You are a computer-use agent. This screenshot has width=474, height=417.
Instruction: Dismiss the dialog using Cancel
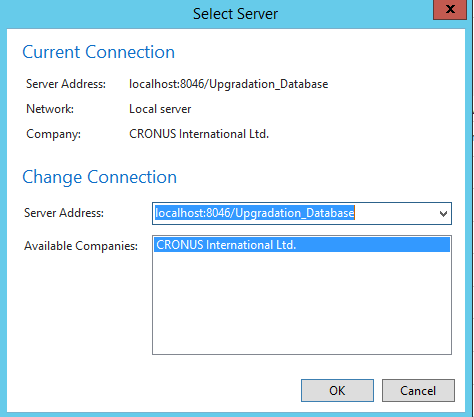click(x=418, y=390)
